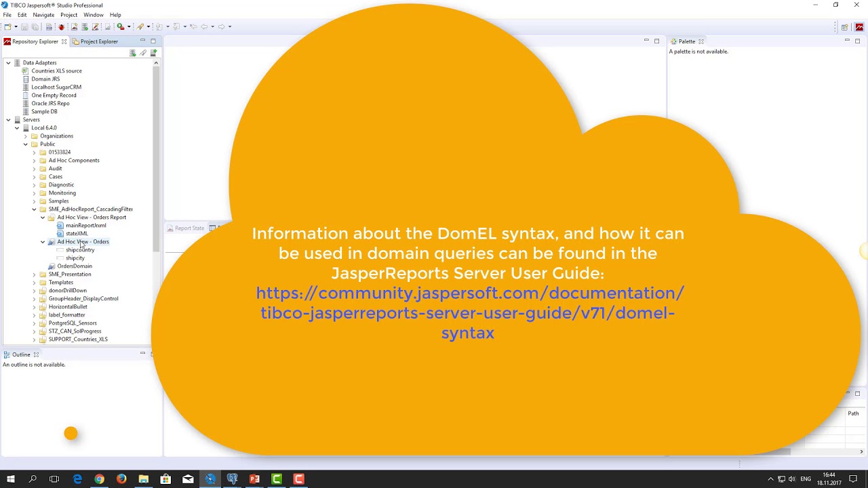Open File Explorer from the taskbar

point(144,479)
